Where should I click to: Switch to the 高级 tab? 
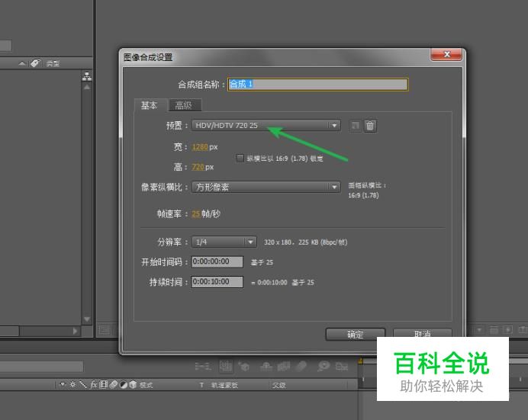[184, 105]
